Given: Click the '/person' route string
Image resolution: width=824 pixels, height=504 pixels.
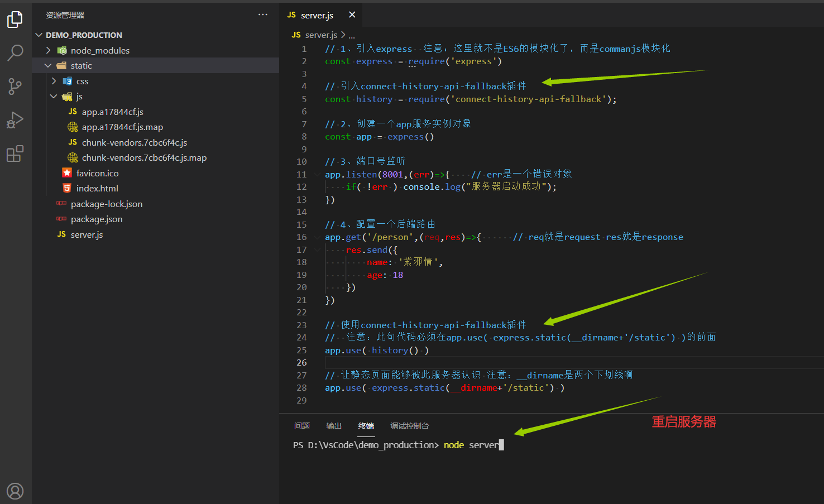Looking at the screenshot, I should click(390, 237).
